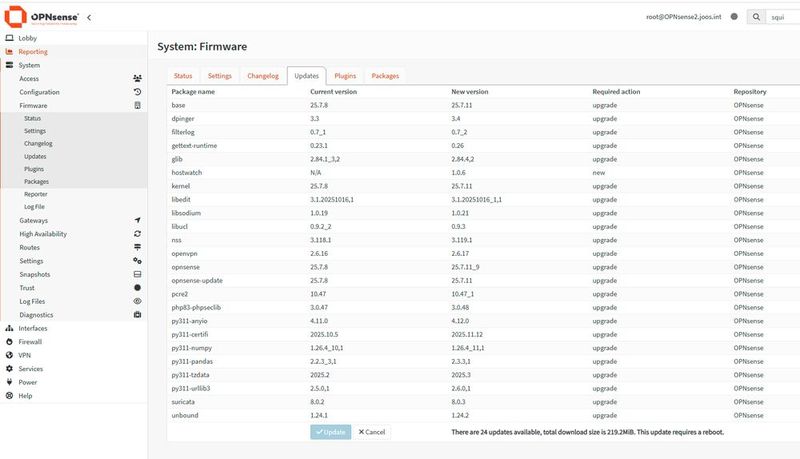The image size is (800, 459).
Task: Open the Packages tab
Action: pyautogui.click(x=385, y=75)
